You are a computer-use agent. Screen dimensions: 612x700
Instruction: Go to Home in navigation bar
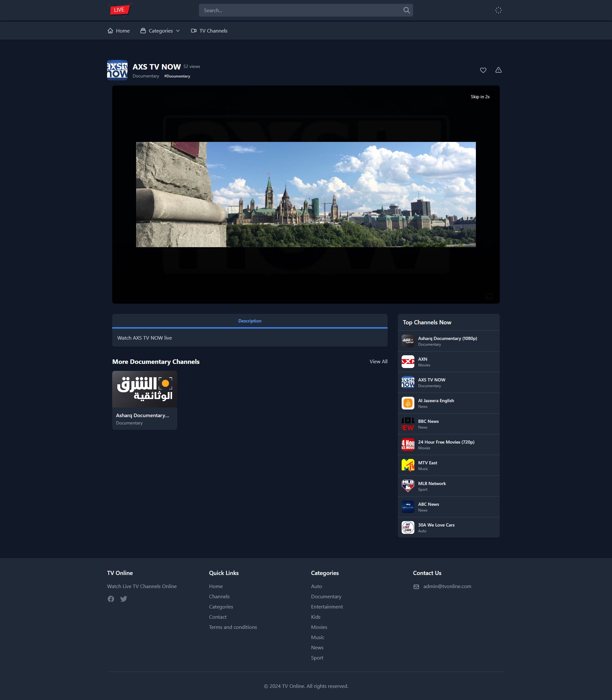pos(119,31)
